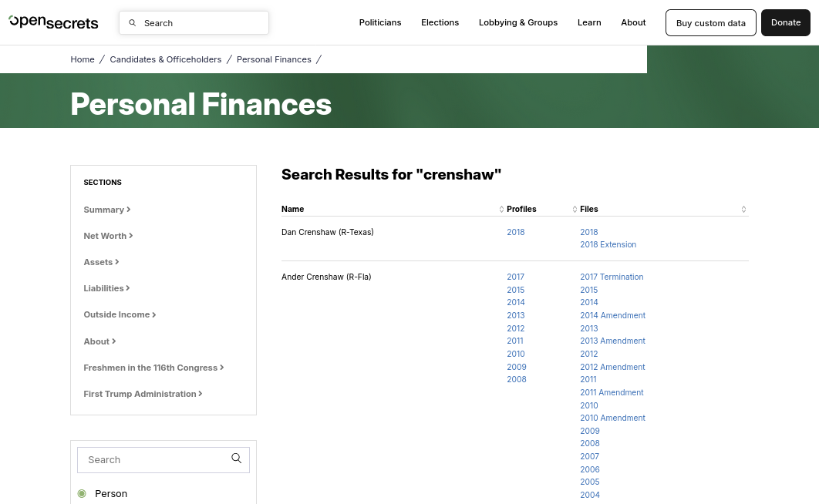Screen dimensions: 819x504
Task: Open First Trump Administration section
Action: click(143, 394)
